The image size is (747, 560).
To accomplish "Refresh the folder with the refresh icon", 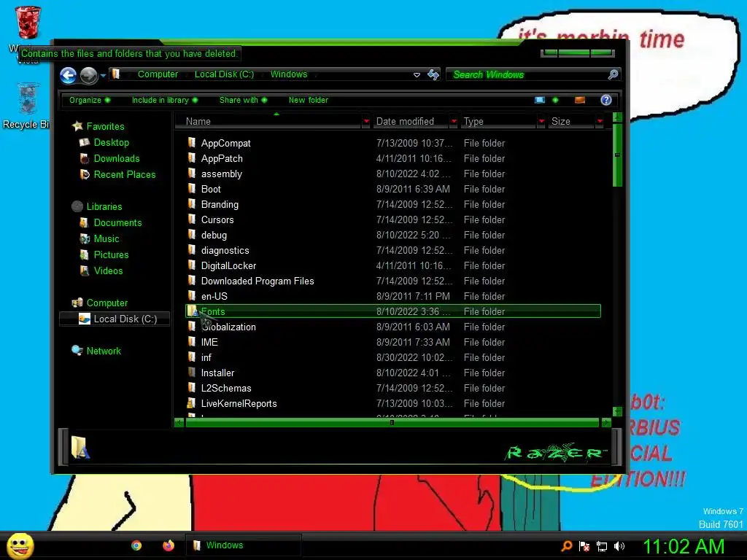I will pyautogui.click(x=433, y=75).
